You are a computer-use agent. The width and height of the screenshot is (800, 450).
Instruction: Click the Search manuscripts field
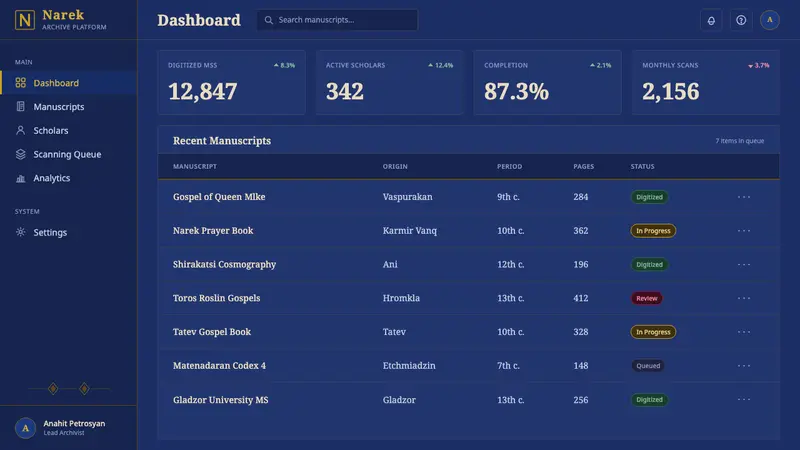(x=337, y=20)
